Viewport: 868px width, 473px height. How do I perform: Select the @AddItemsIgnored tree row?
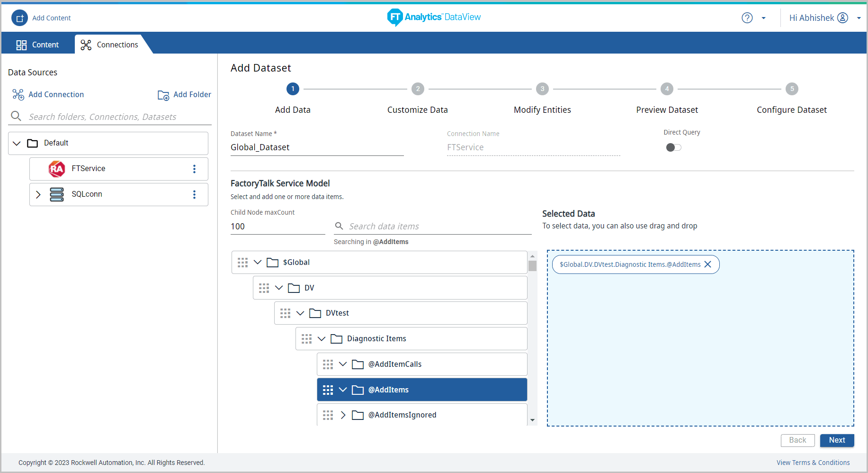point(422,415)
